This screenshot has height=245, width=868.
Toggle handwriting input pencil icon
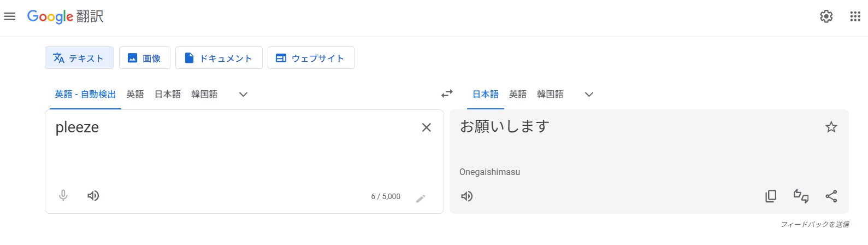point(421,199)
